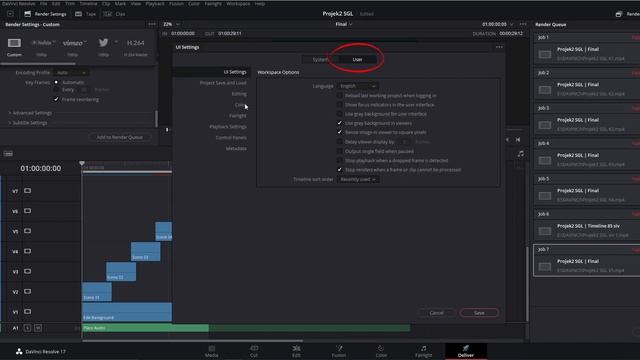Toggle V6 track enable icon
Viewport: 640px width, 360px height.
(27, 211)
